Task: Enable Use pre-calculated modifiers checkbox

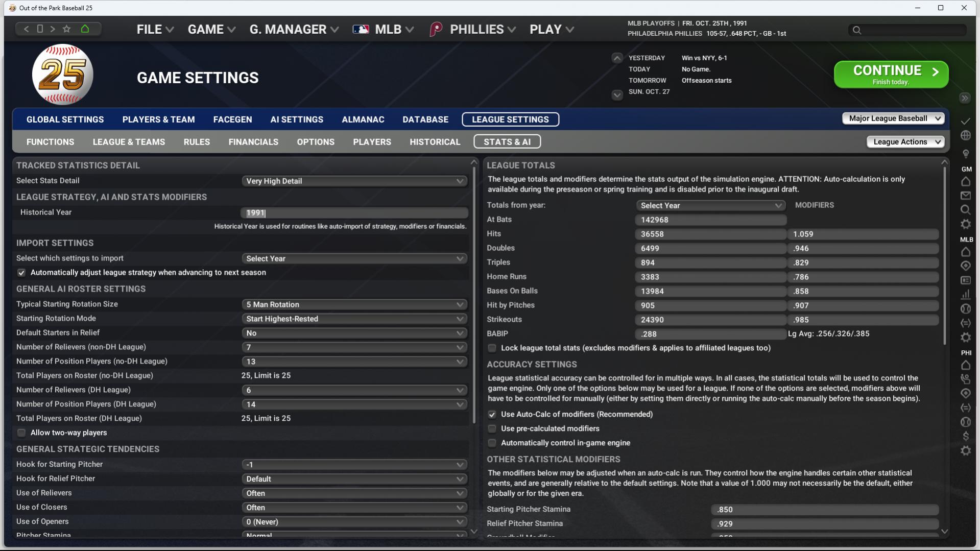Action: click(492, 429)
